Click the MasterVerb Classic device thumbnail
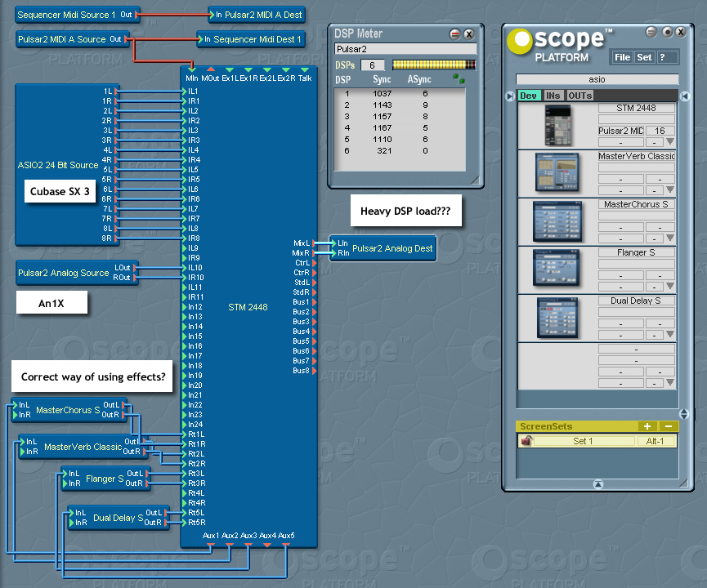 tap(557, 172)
